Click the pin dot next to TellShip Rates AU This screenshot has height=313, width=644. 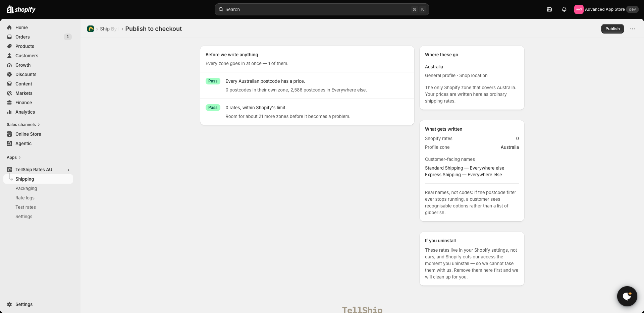click(x=68, y=170)
